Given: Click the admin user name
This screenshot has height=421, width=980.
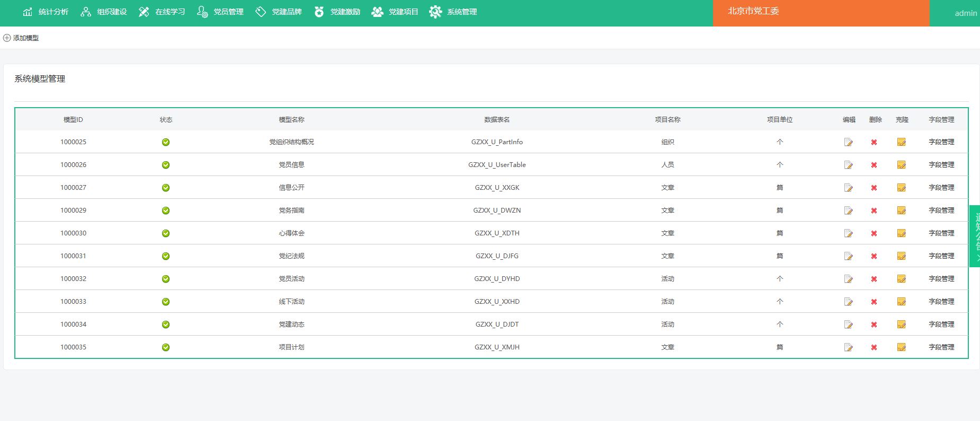Looking at the screenshot, I should pos(965,13).
